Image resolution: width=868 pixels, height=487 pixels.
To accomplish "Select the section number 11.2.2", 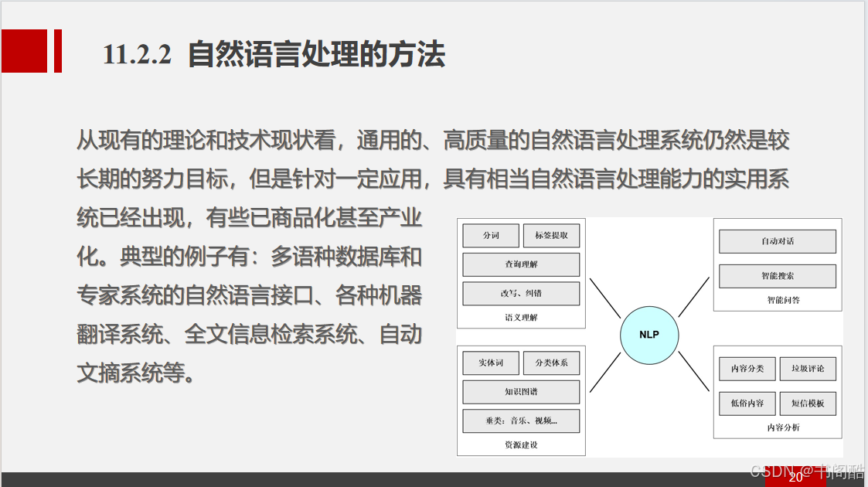I will [x=138, y=55].
